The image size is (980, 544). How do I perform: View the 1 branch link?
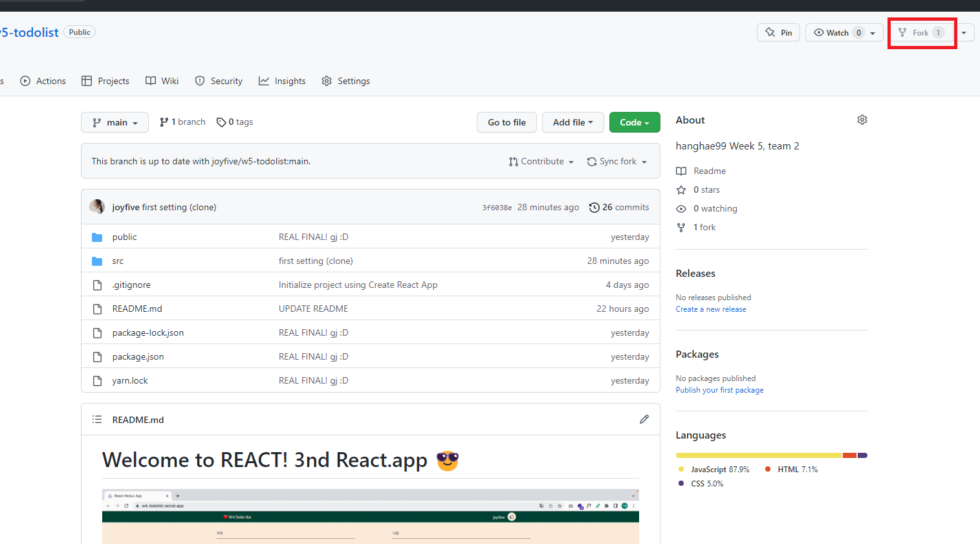tap(182, 122)
